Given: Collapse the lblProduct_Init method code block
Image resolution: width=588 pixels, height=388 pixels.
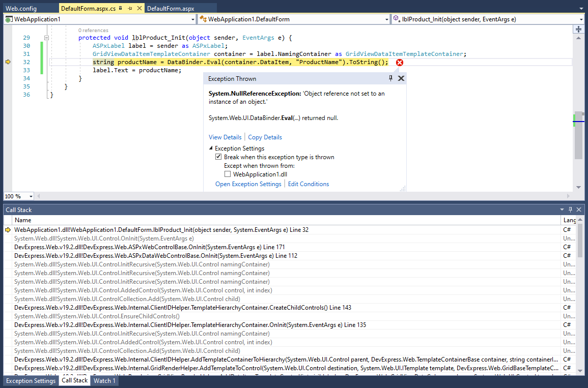Looking at the screenshot, I should pyautogui.click(x=46, y=38).
